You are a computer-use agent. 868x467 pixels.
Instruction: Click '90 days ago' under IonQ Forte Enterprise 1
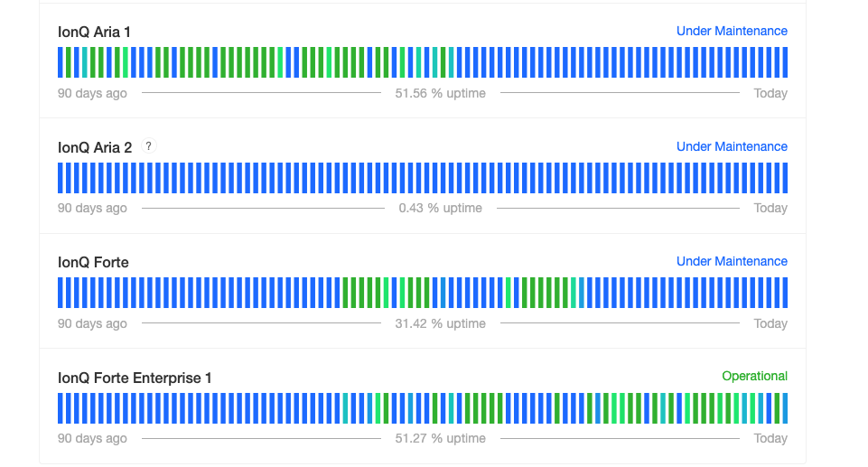(92, 438)
